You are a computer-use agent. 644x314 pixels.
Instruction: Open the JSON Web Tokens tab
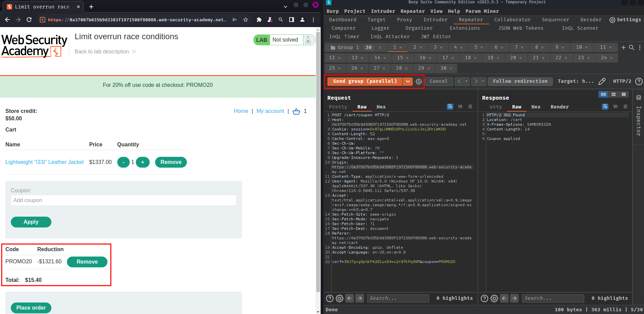[x=521, y=28]
